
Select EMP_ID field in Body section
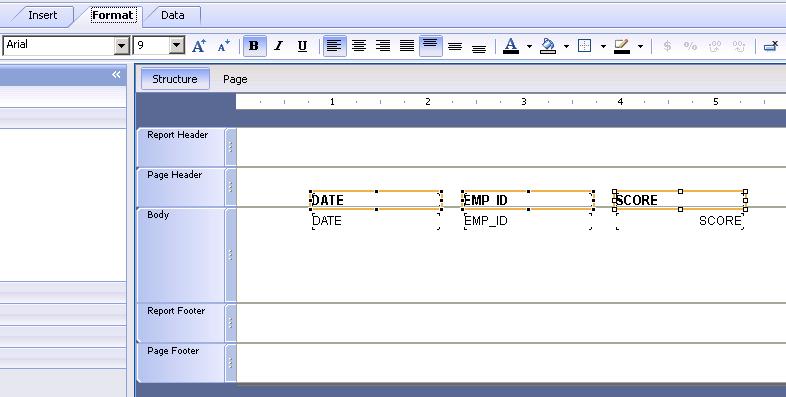(528, 221)
